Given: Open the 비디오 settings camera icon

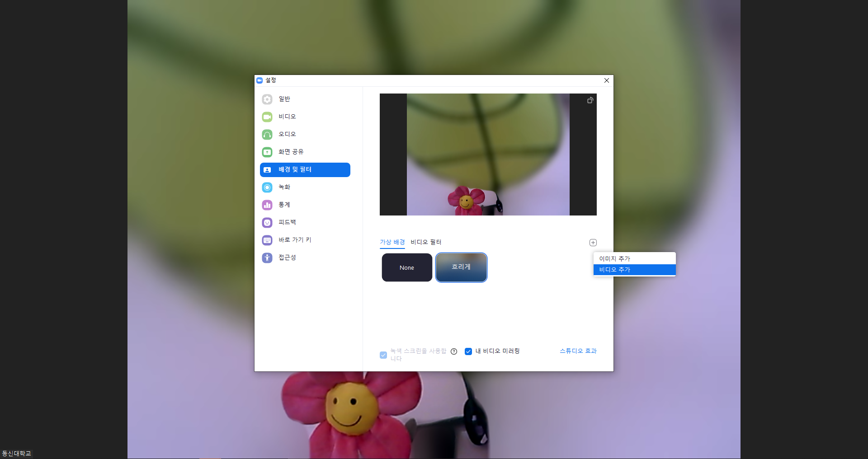Looking at the screenshot, I should tap(267, 117).
